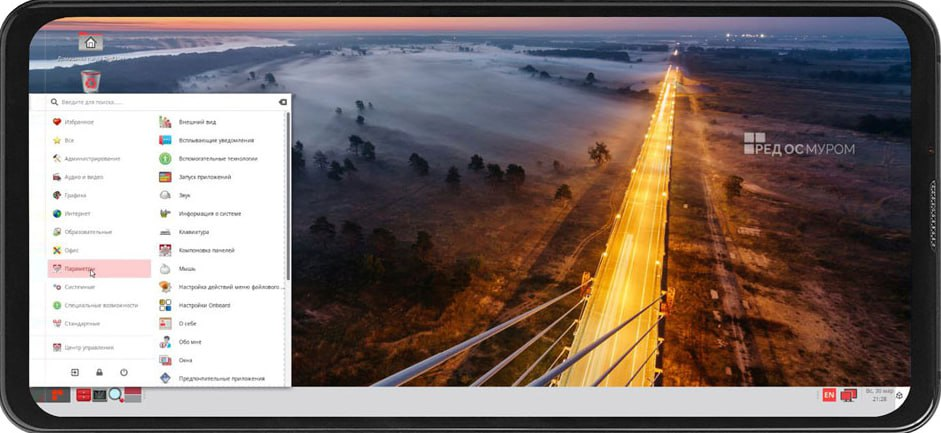Open the Звук sound settings
This screenshot has width=941, height=433.
(221, 196)
